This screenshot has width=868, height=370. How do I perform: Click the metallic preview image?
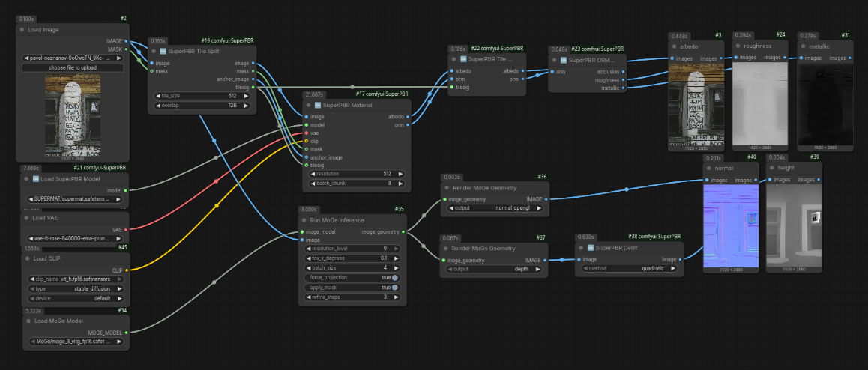825,105
